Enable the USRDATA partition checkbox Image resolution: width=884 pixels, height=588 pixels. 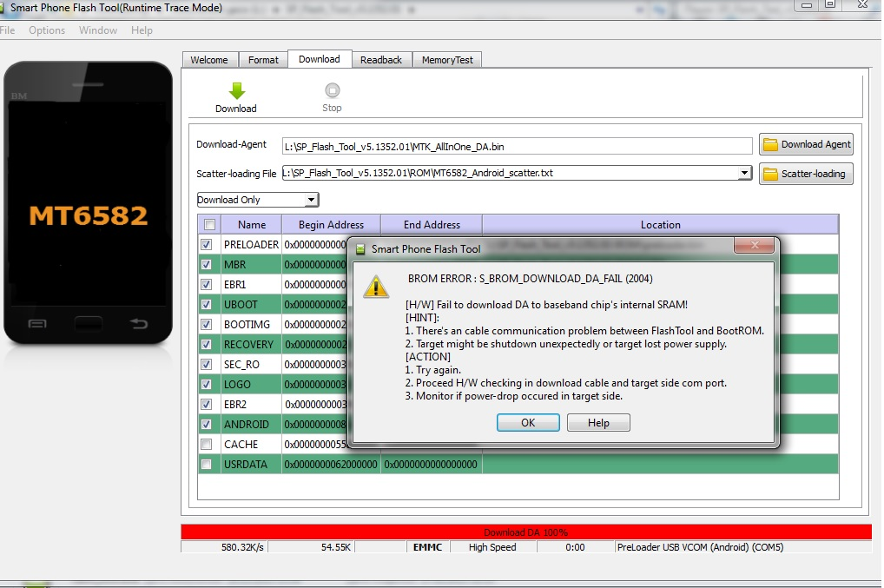(x=207, y=465)
